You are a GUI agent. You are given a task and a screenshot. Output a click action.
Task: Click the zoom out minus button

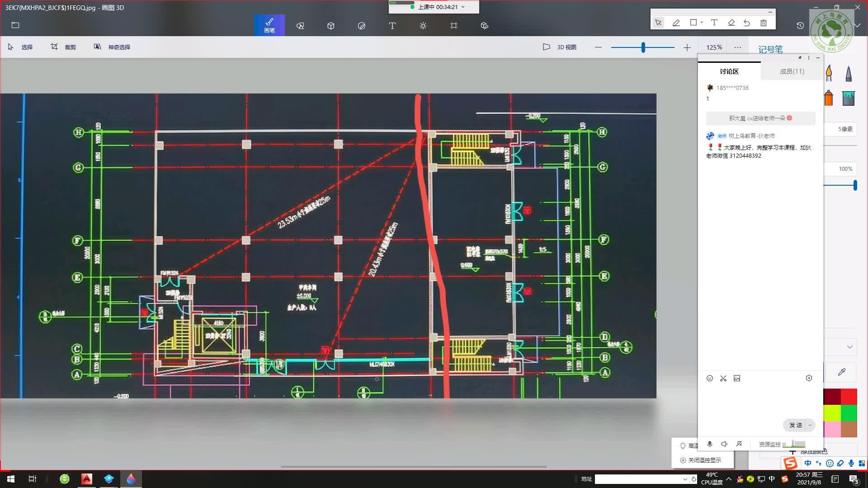click(598, 47)
